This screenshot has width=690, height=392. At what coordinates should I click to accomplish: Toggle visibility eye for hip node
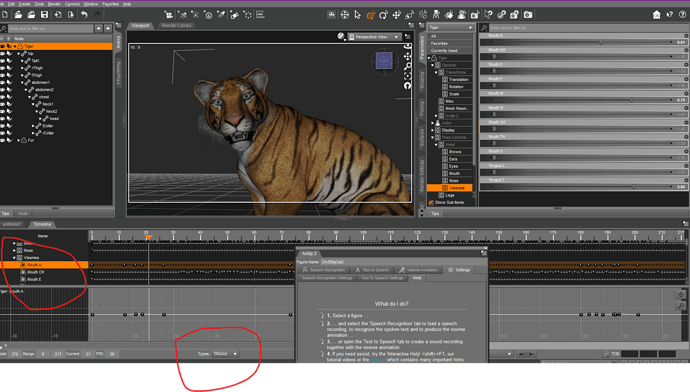(x=3, y=54)
